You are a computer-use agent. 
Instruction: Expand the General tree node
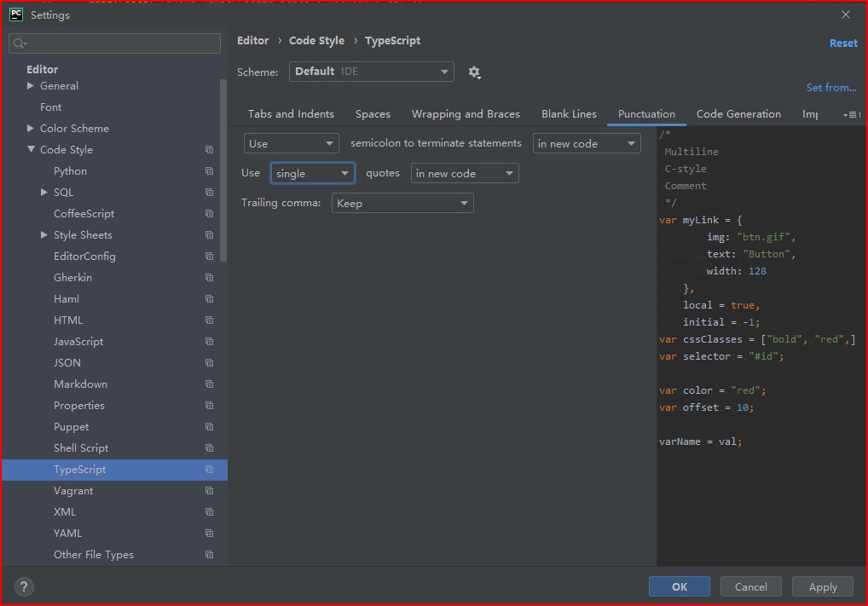click(x=31, y=86)
